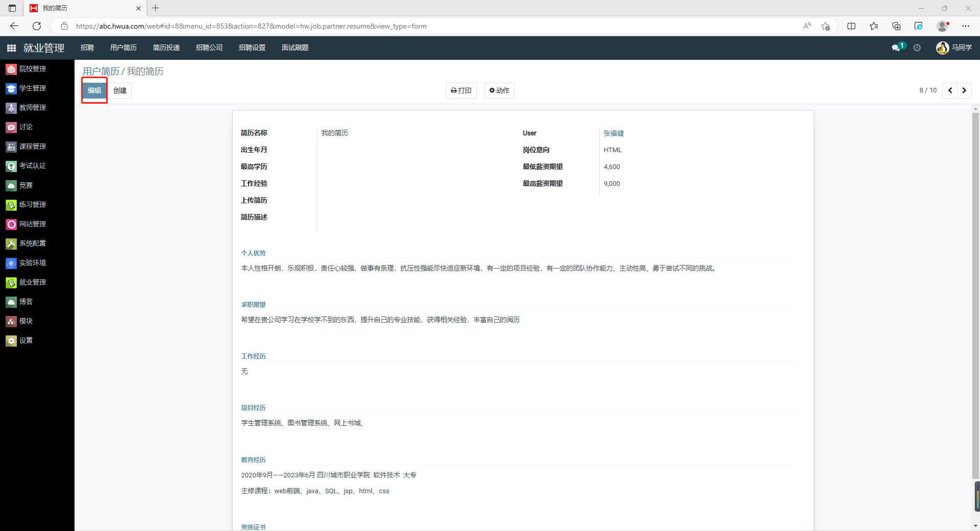Click the 编辑 button
This screenshot has width=980, height=531.
pos(94,90)
